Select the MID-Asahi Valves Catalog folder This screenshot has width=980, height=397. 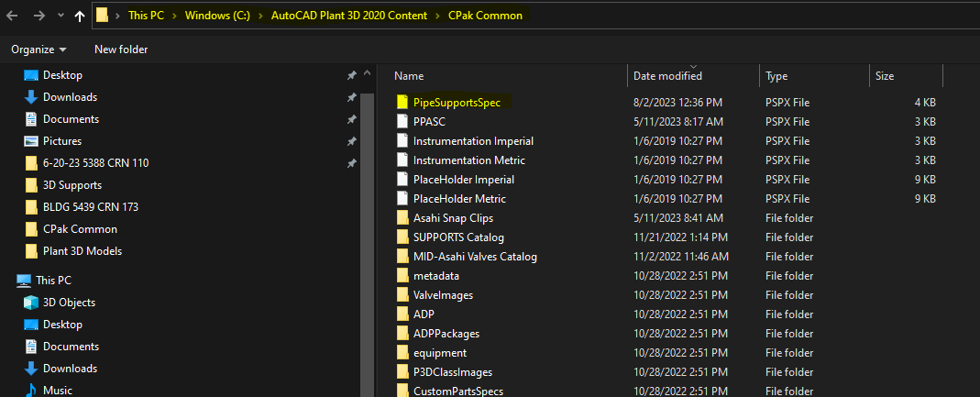pyautogui.click(x=475, y=257)
